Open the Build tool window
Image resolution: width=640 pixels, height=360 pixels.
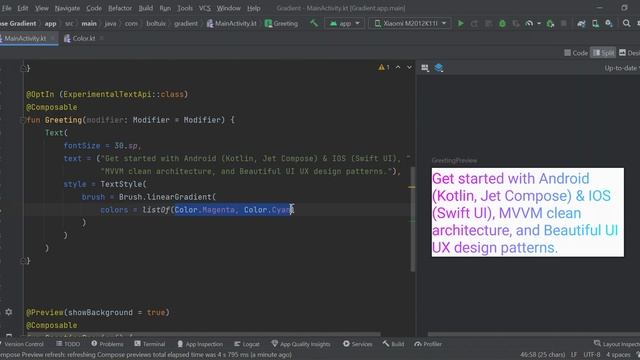393,344
